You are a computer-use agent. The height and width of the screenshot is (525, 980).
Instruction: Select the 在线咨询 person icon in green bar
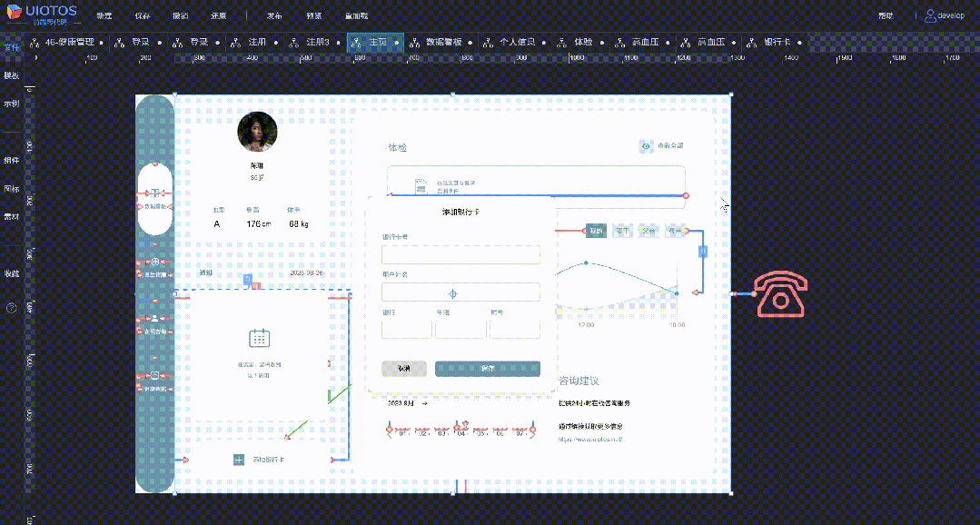pos(154,319)
